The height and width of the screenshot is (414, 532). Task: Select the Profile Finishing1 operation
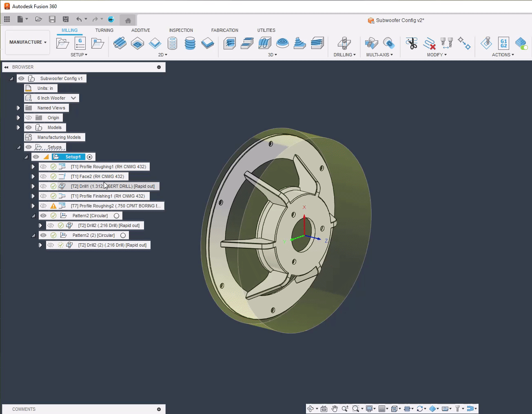(108, 196)
